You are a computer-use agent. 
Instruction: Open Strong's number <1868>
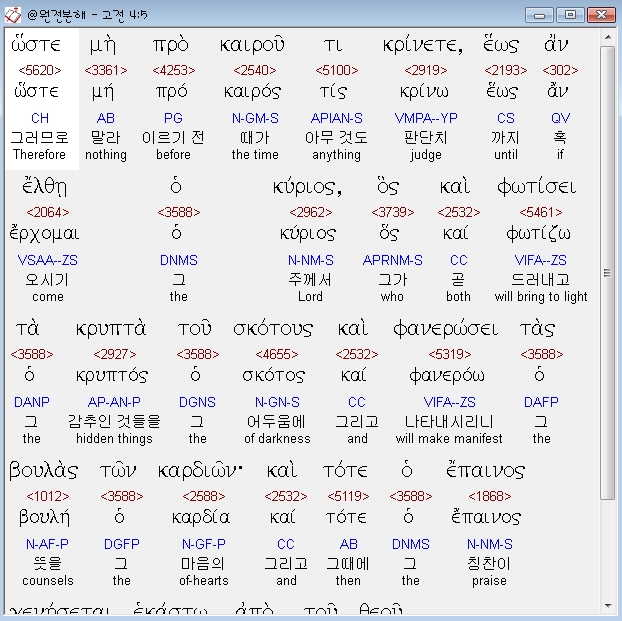490,496
